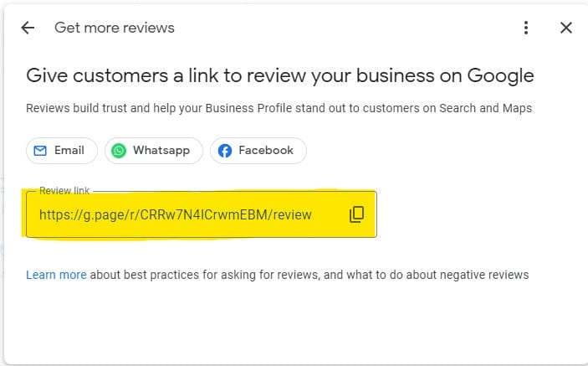The image size is (588, 366).
Task: Open the three-dot more options menu
Action: click(526, 28)
